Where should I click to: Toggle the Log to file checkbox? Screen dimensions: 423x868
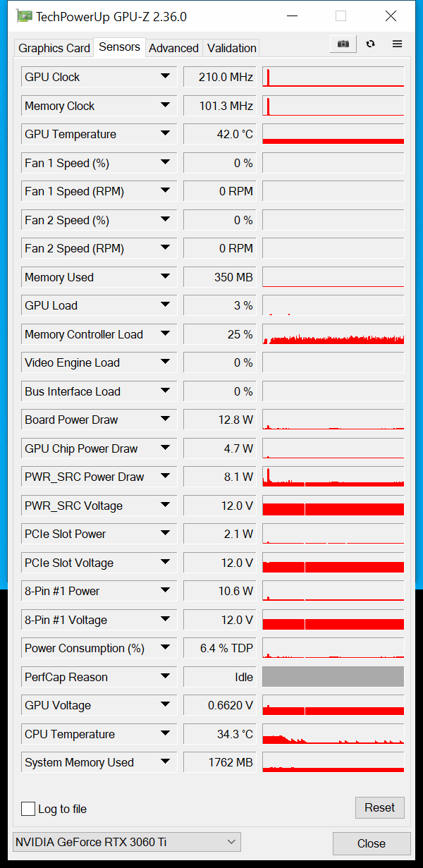[28, 809]
